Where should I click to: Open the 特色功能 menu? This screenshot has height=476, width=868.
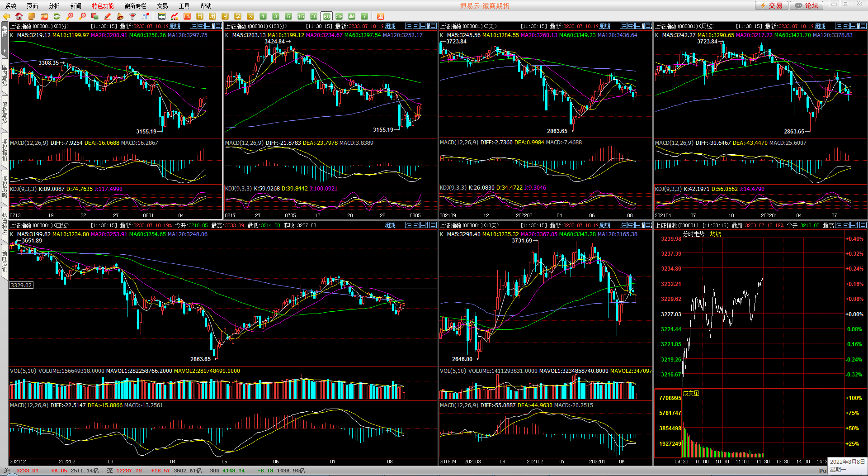103,6
